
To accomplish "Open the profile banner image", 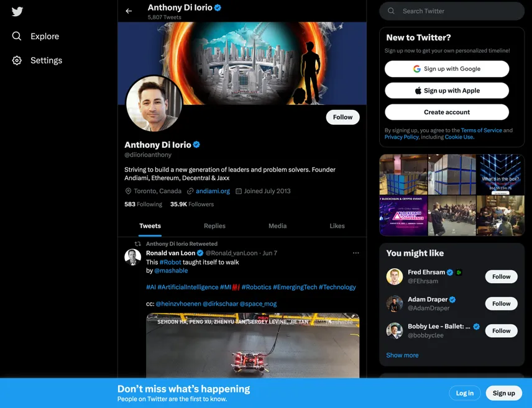I will pyautogui.click(x=242, y=63).
